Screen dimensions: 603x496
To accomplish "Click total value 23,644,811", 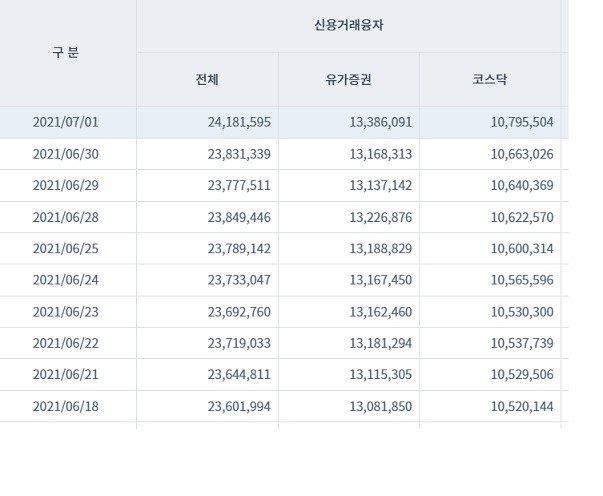I will click(239, 374).
